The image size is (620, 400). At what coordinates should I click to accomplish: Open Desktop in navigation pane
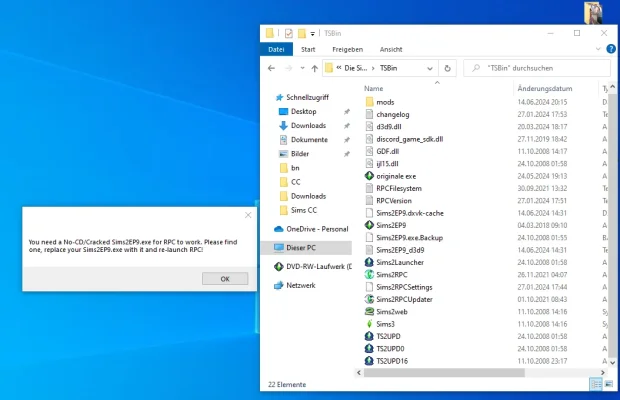click(x=303, y=111)
